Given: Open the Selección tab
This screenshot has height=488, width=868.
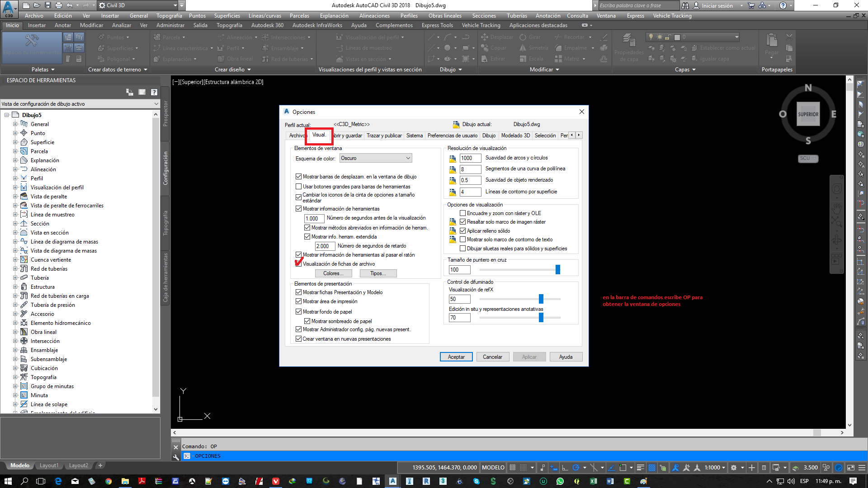Looking at the screenshot, I should pos(545,136).
